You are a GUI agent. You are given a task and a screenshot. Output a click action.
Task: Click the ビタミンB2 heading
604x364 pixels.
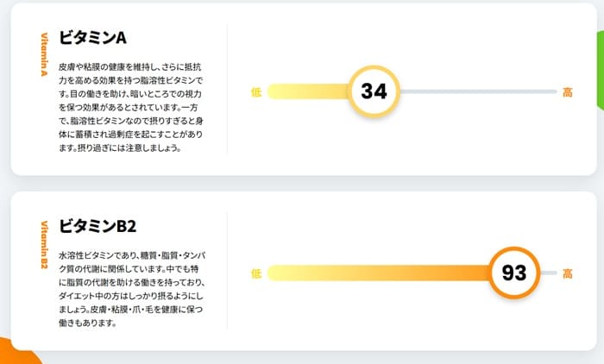pyautogui.click(x=98, y=226)
